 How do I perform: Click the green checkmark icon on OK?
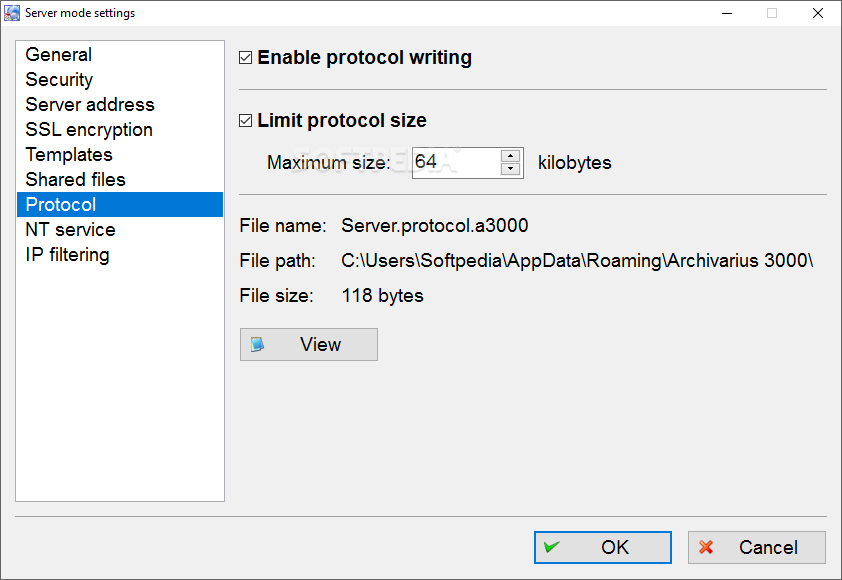pos(551,547)
